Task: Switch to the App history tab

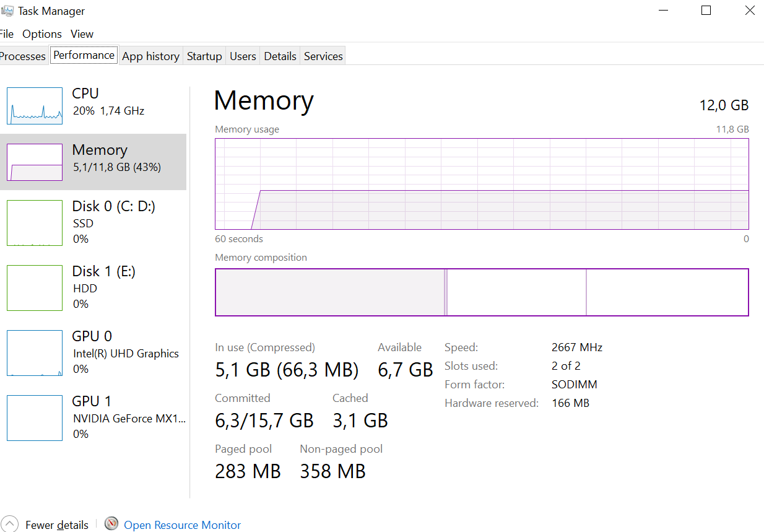Action: (x=150, y=56)
